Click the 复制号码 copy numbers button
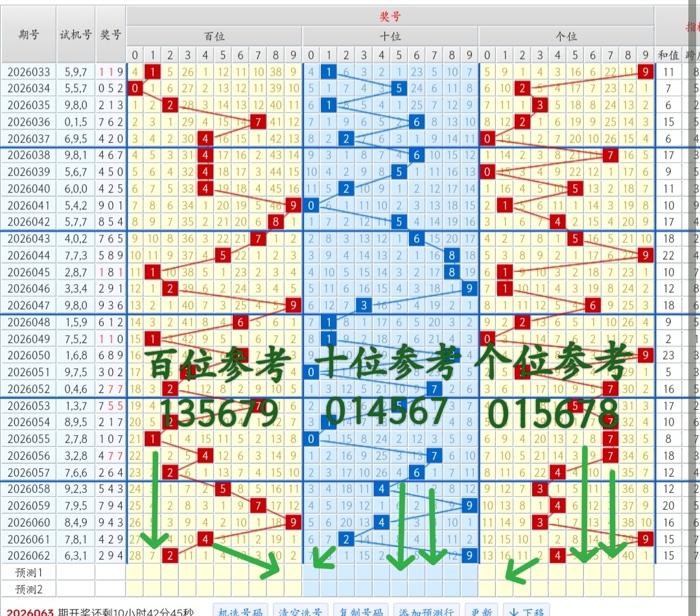This screenshot has width=700, height=616. [359, 610]
